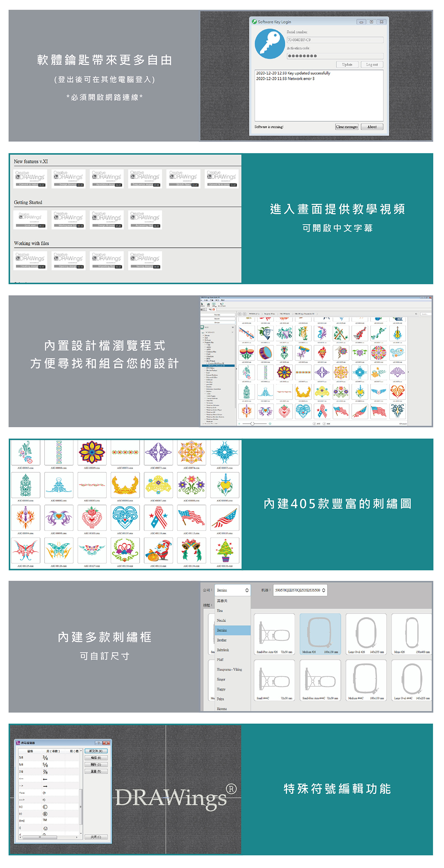This screenshot has height=868, width=444.
Task: Open the company dropdown showing Bernina
Action: pyautogui.click(x=233, y=590)
